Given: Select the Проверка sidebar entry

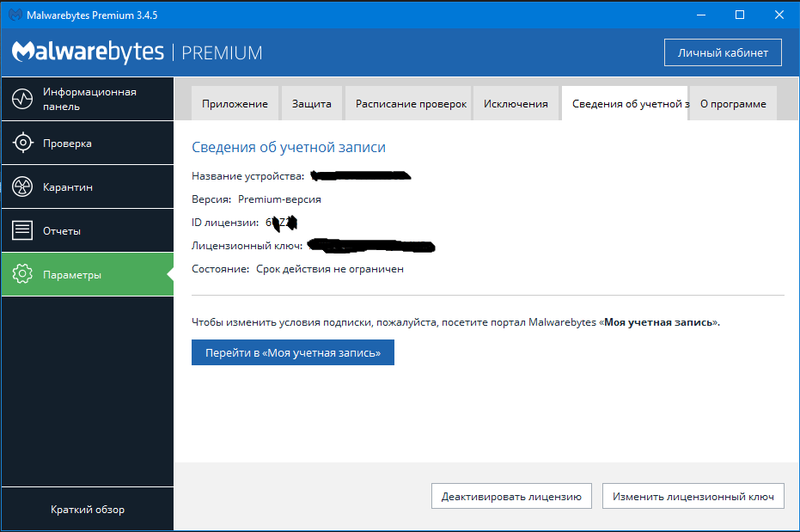Looking at the screenshot, I should pyautogui.click(x=88, y=143).
